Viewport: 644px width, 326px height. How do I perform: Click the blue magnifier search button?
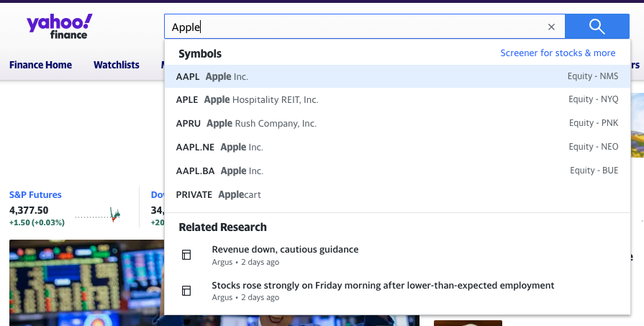(597, 27)
